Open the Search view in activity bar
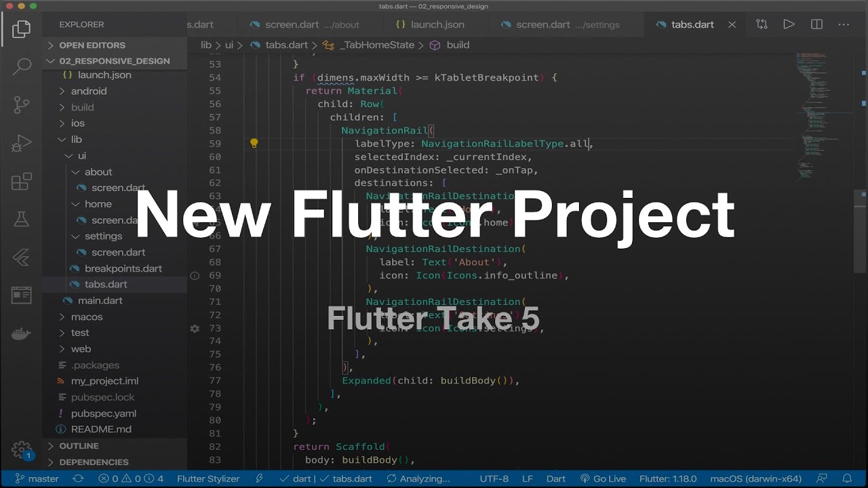 point(22,66)
